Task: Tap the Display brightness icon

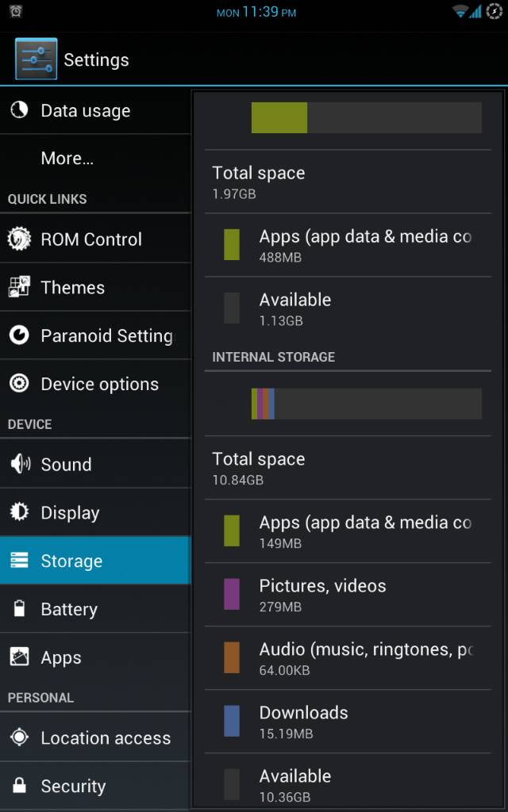Action: tap(19, 512)
